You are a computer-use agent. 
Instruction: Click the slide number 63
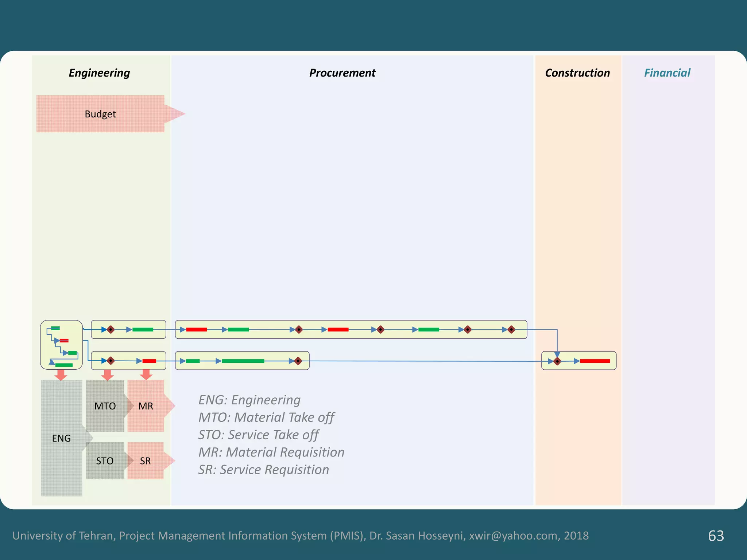pos(716,536)
